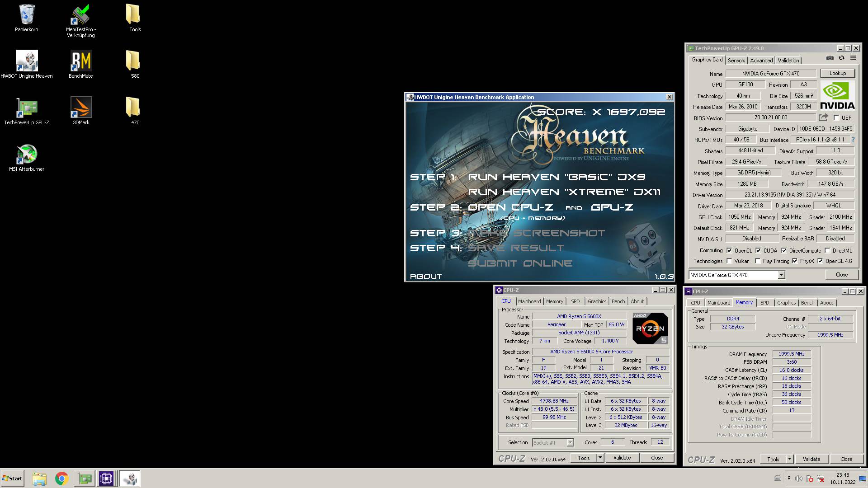Click the Driver Version field in GPU-Z

(x=790, y=195)
